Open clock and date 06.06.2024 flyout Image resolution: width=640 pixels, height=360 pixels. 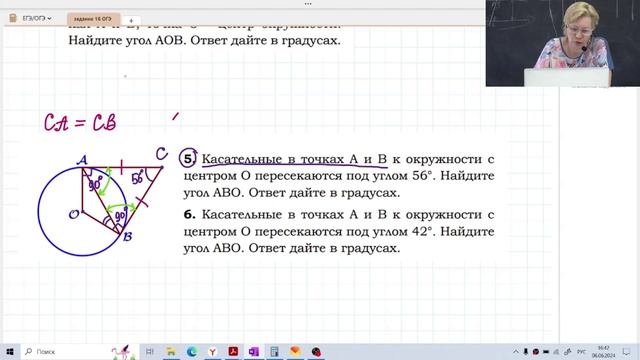tap(603, 352)
